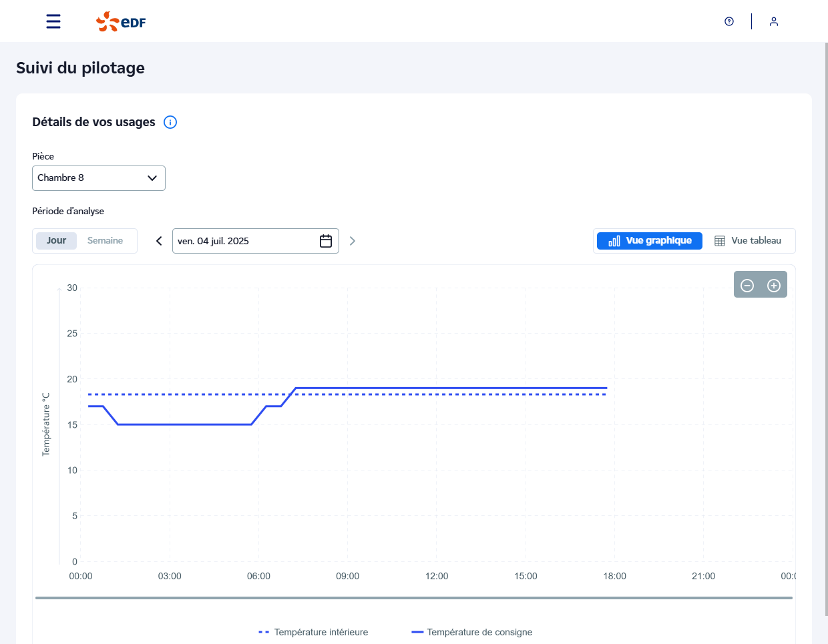This screenshot has height=644, width=828.
Task: Zoom out the chart with minus icon
Action: point(747,286)
